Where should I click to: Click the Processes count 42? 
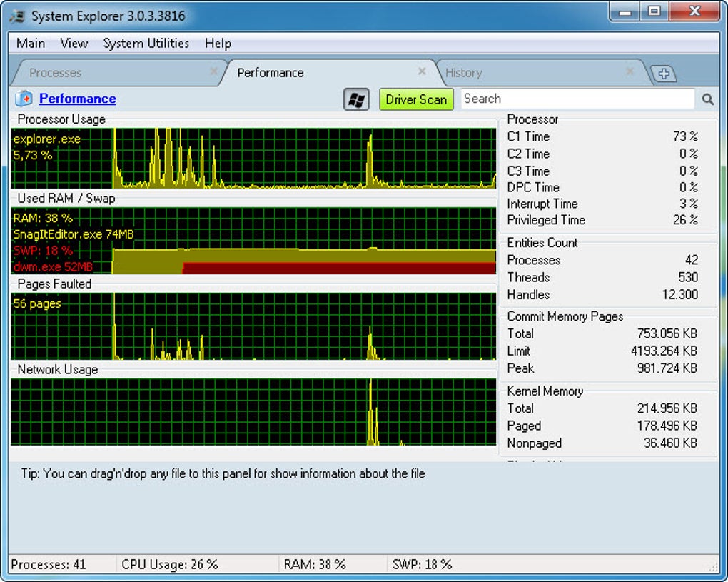click(692, 260)
